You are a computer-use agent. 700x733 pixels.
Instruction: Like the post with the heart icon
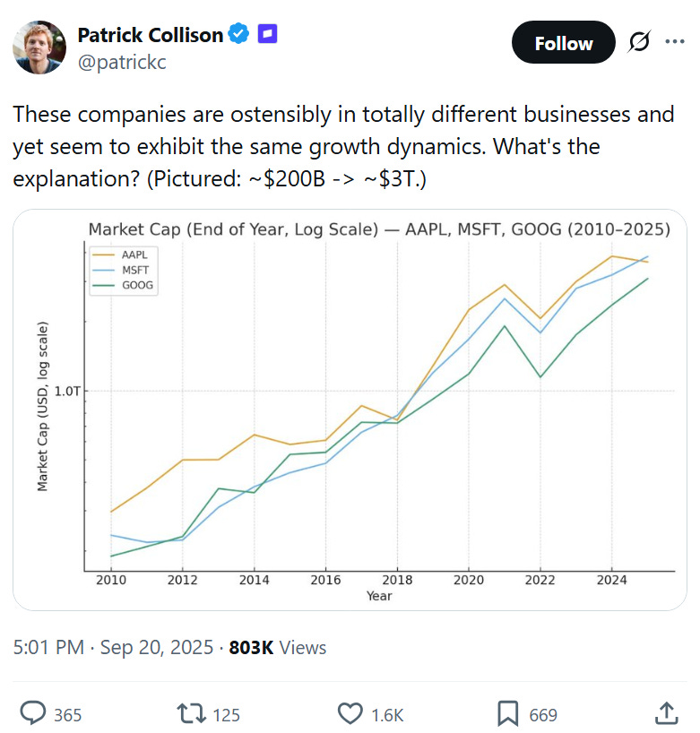(350, 713)
